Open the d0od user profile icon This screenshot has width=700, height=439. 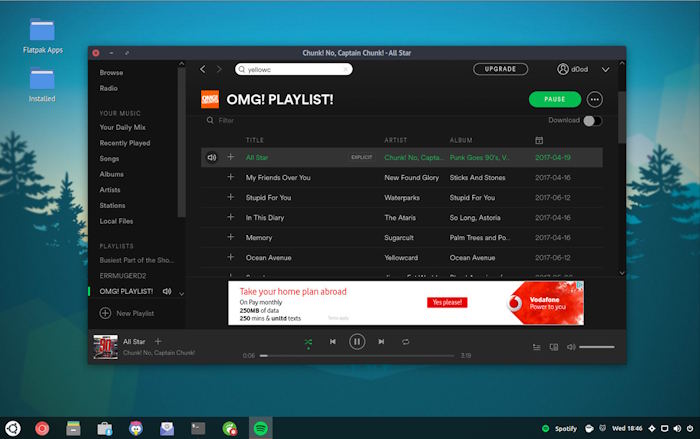click(x=562, y=69)
